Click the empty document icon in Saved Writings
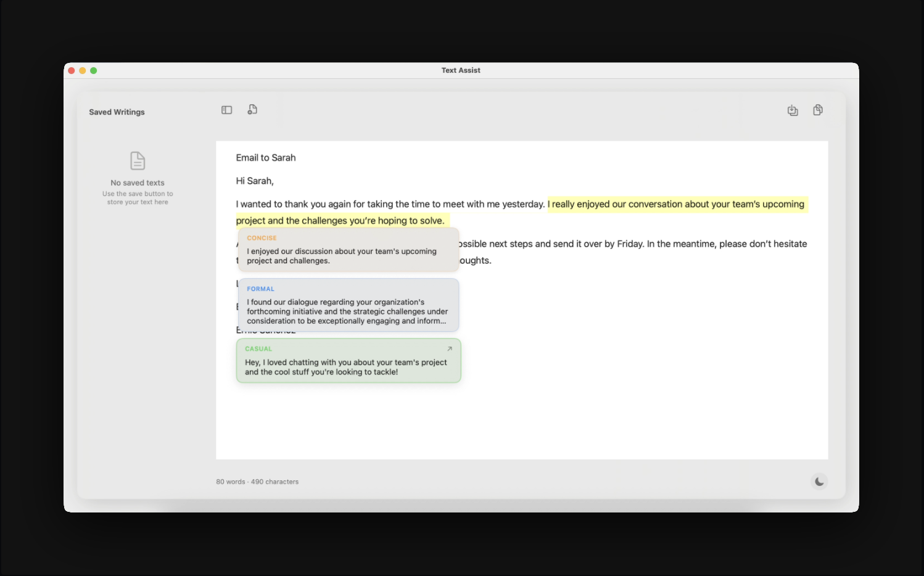The width and height of the screenshot is (924, 576). pyautogui.click(x=138, y=161)
